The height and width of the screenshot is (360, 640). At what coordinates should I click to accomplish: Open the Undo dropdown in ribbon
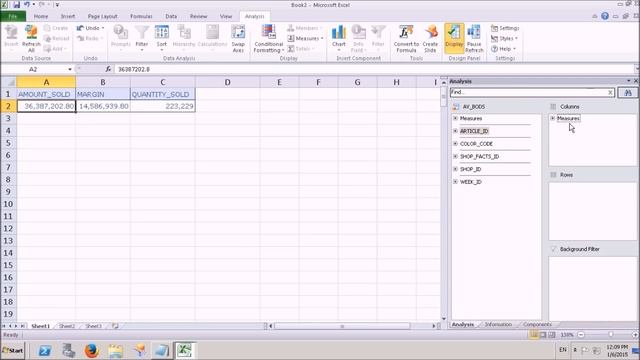pyautogui.click(x=90, y=28)
